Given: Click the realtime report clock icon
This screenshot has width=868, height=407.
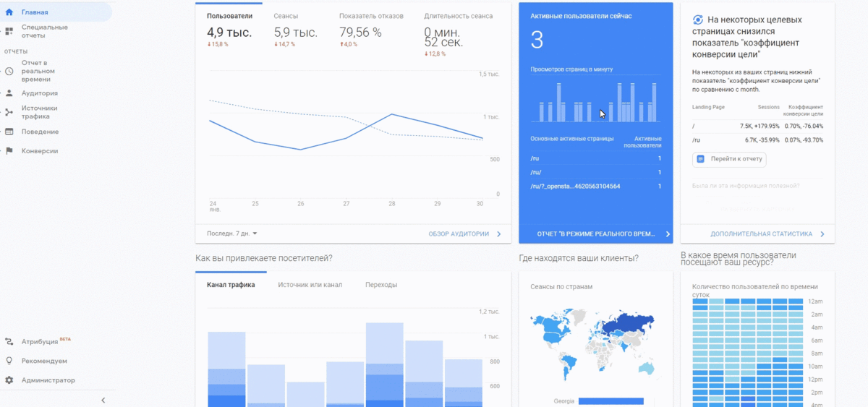Looking at the screenshot, I should pyautogui.click(x=9, y=72).
